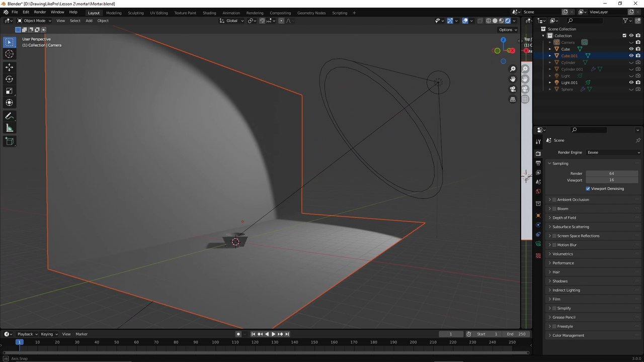Open viewport Options dropdown
Image resolution: width=644 pixels, height=362 pixels.
click(508, 30)
